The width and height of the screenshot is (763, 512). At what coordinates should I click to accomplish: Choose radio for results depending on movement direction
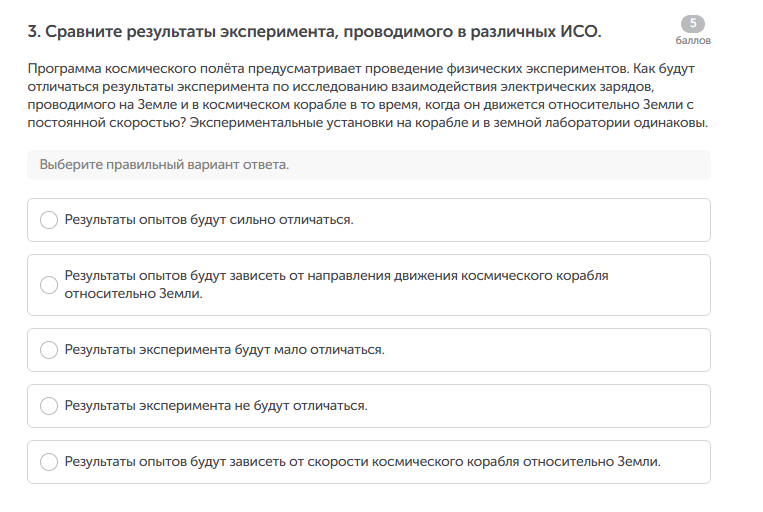click(49, 285)
